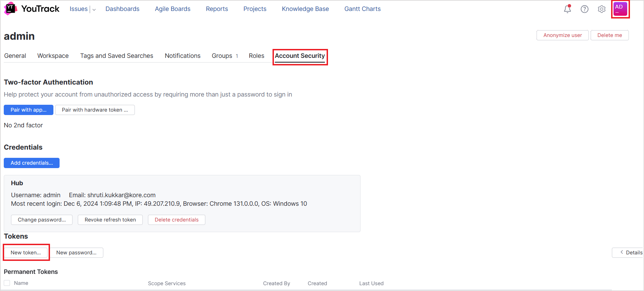
Task: Open Agile Boards in top navigation
Action: (173, 9)
